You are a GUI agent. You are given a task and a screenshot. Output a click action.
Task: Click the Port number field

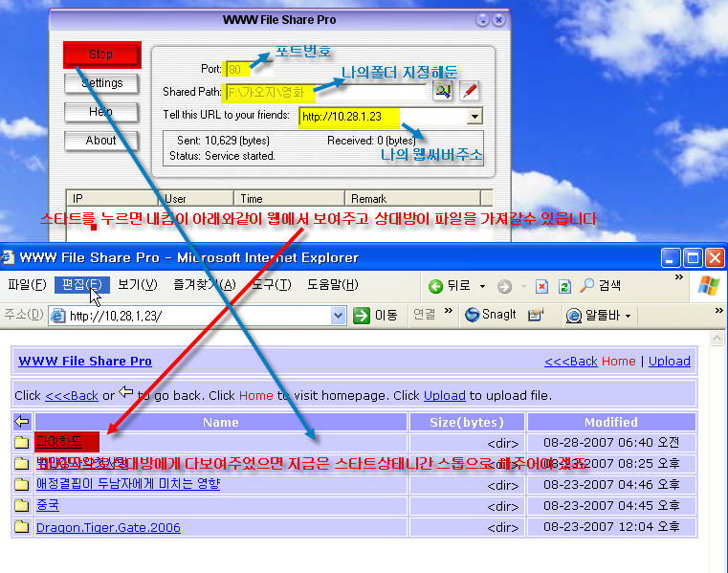coord(249,69)
